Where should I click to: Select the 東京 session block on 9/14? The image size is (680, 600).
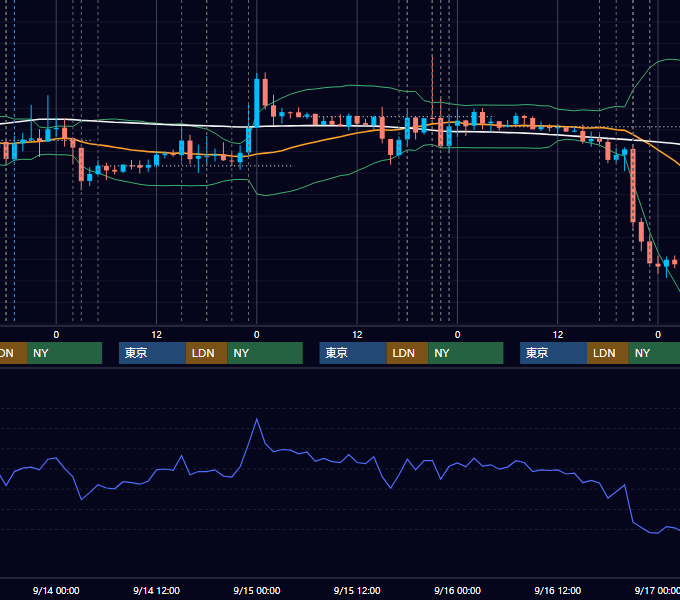[152, 353]
